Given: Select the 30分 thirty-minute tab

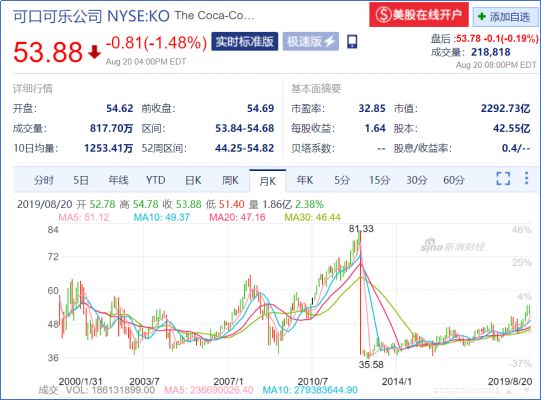Looking at the screenshot, I should [416, 180].
